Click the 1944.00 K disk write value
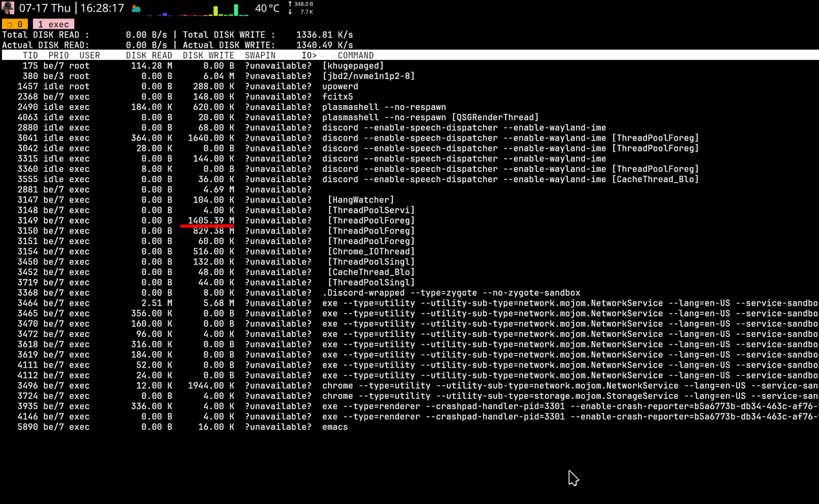819x504 pixels. [x=210, y=385]
